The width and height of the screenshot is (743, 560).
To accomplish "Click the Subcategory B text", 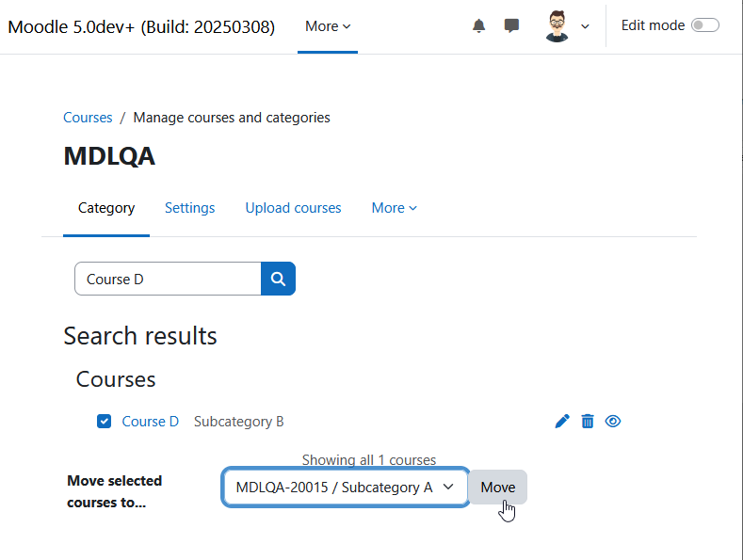I will click(239, 422).
